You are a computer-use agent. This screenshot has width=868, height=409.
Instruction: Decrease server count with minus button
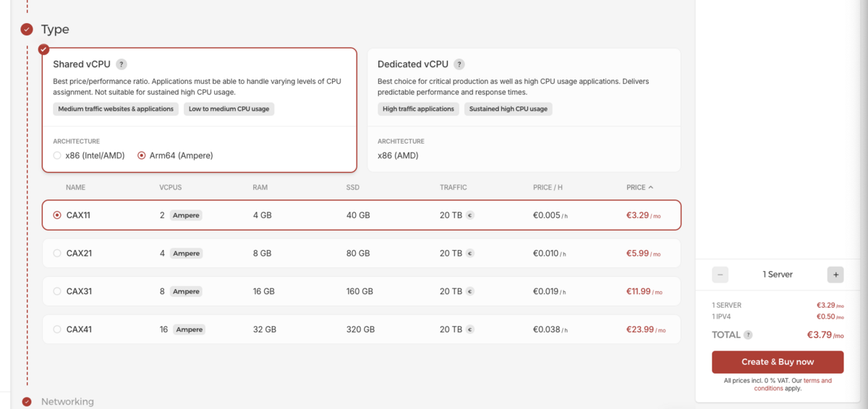point(720,275)
